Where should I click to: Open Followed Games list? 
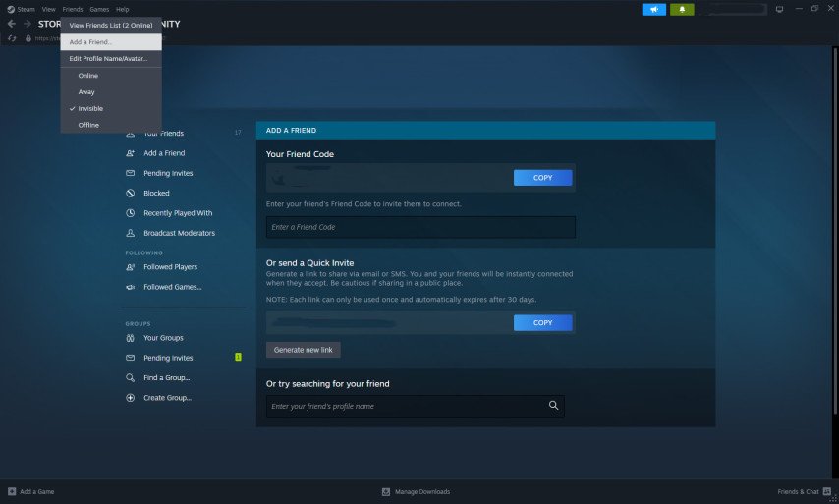tap(172, 287)
